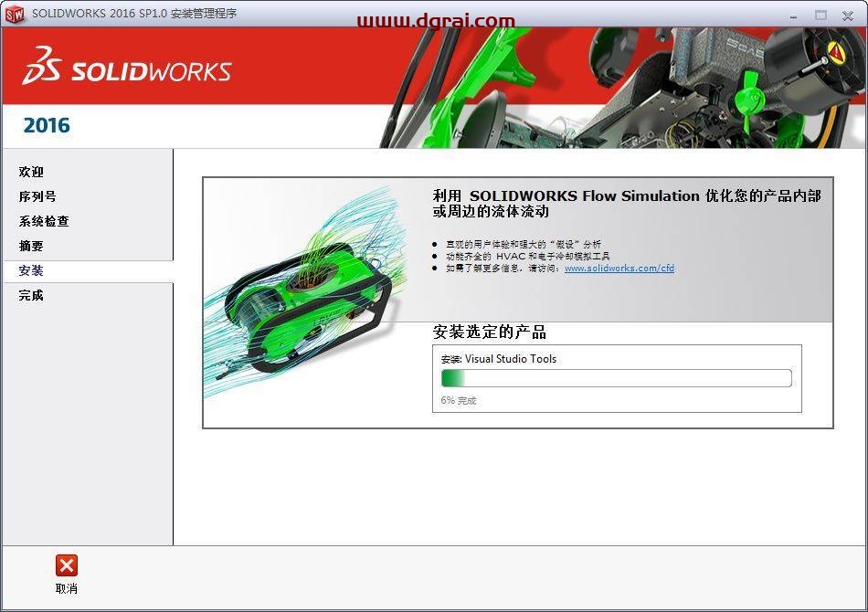Click the "安装: Visual Studio Tools" text
868x612 pixels.
(498, 359)
